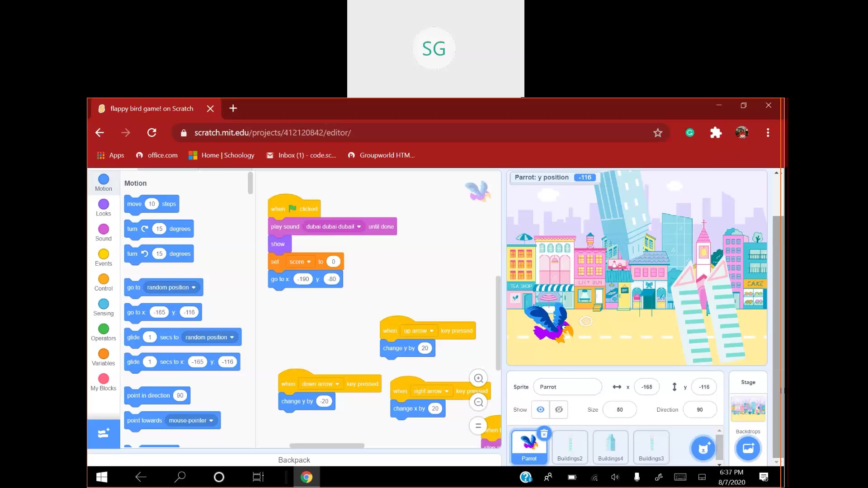The image size is (868, 488).
Task: Open the right arrow key dropdown
Action: [431, 391]
